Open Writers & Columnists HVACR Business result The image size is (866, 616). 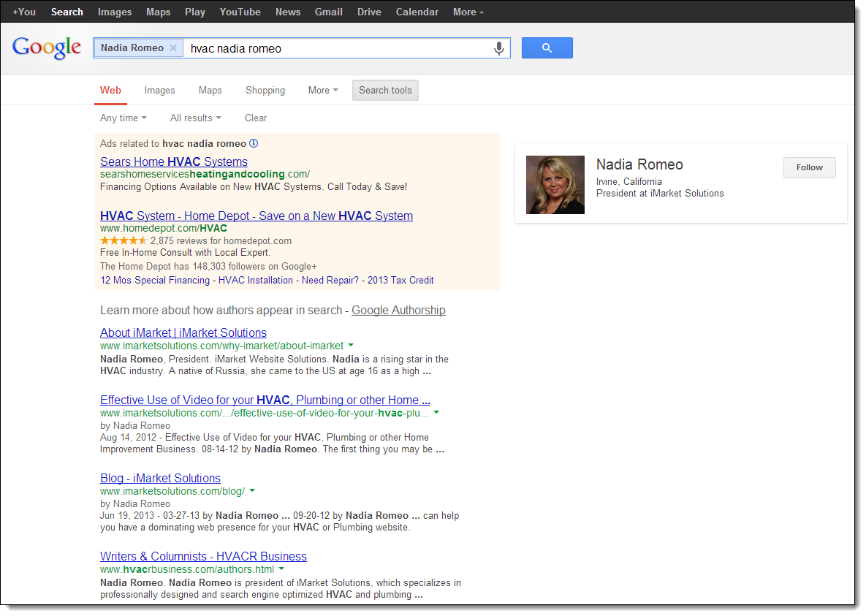tap(203, 556)
